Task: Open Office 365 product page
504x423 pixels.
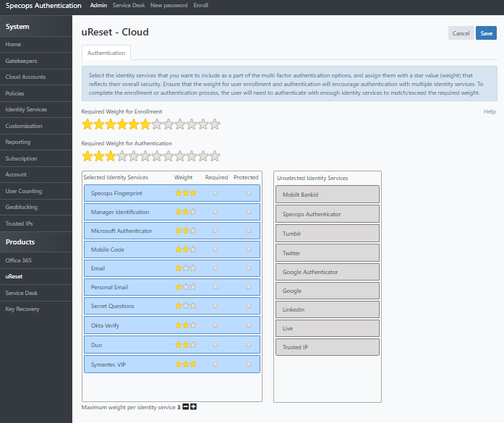Action: 36,260
